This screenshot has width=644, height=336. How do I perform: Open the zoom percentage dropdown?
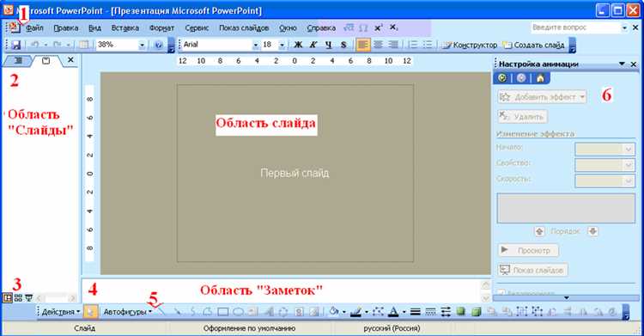click(x=142, y=45)
